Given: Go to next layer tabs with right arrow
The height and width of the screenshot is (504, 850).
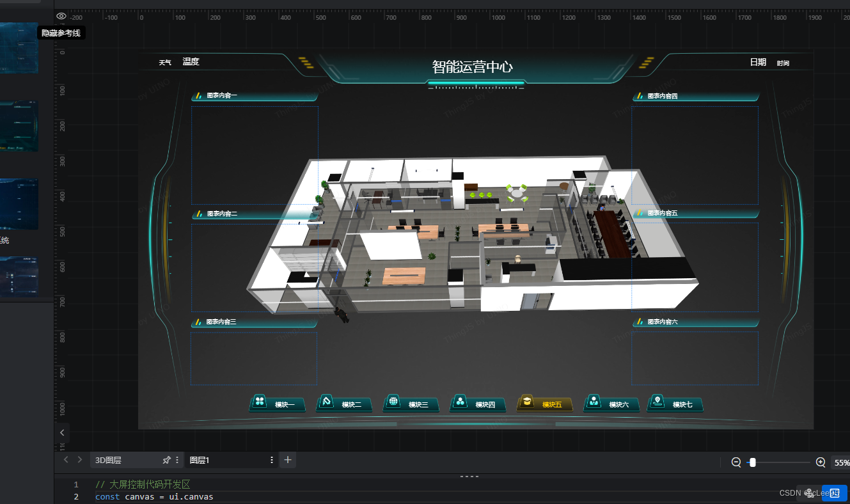Looking at the screenshot, I should [79, 460].
